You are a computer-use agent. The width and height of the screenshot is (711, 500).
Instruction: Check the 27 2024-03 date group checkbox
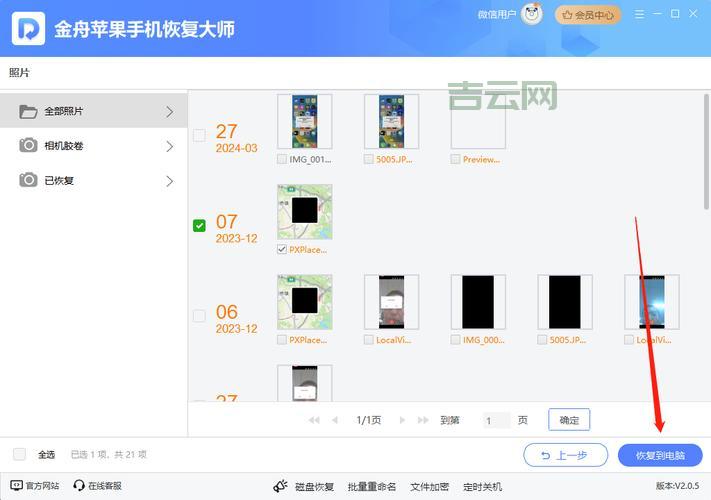[x=200, y=135]
